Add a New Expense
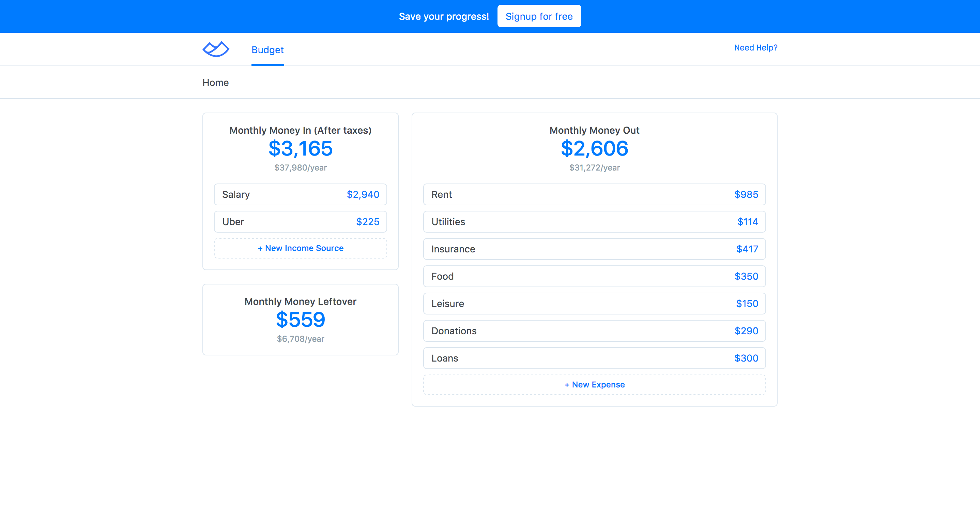The height and width of the screenshot is (528, 980). [594, 384]
